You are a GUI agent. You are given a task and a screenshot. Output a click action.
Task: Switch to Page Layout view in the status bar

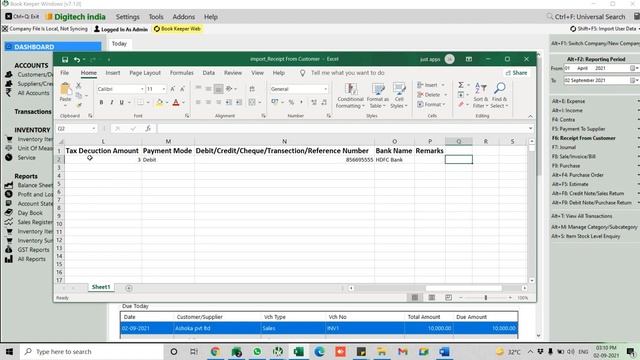[x=431, y=298]
